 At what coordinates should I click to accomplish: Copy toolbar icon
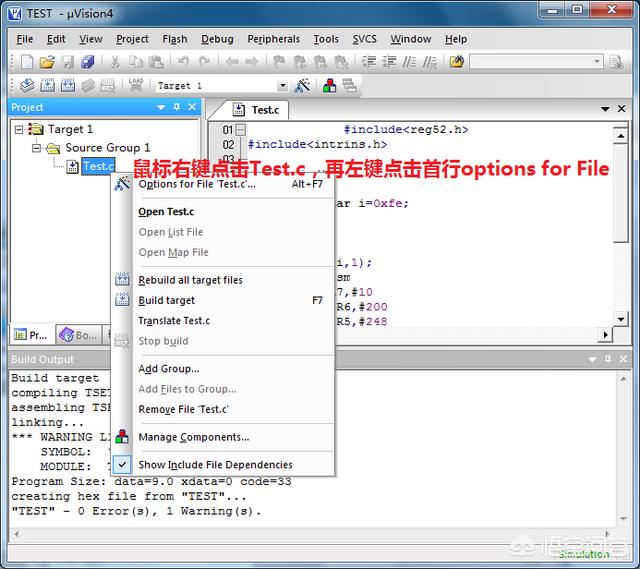click(x=136, y=62)
